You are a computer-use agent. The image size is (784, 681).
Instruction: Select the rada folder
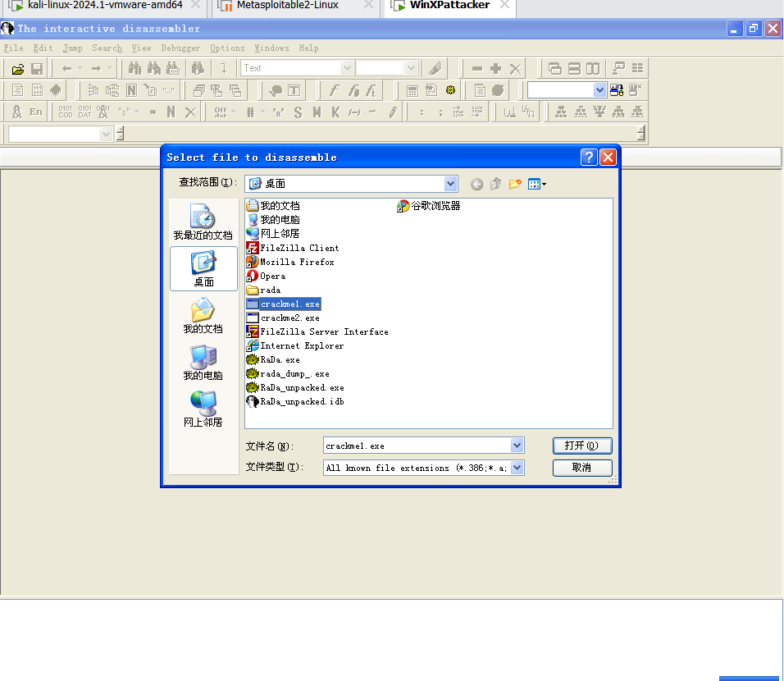coord(264,290)
